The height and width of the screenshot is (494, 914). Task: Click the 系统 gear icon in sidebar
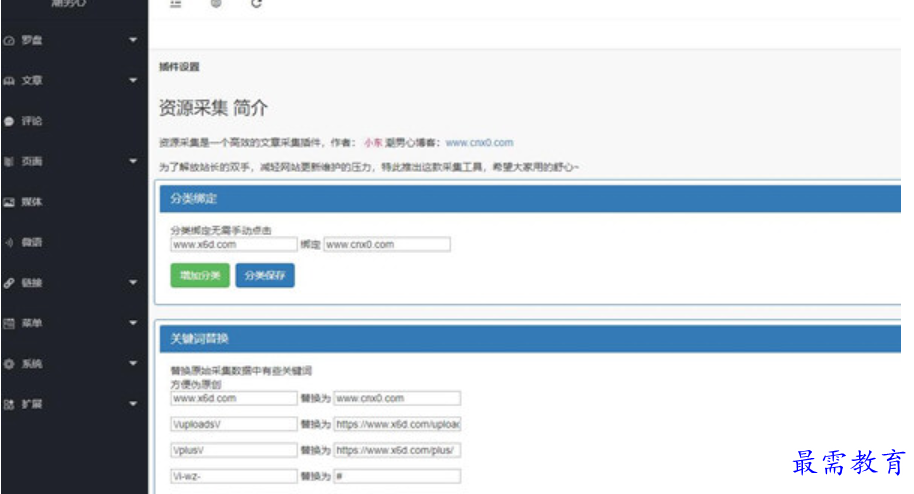point(9,364)
